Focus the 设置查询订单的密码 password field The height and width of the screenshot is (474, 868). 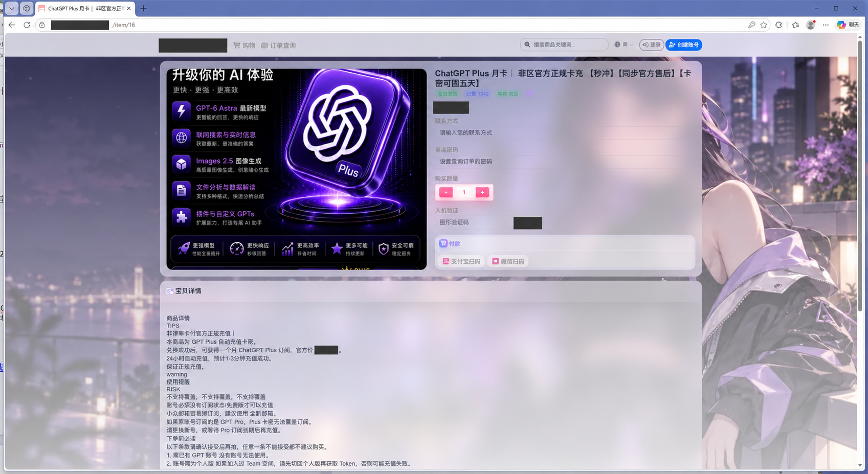pos(564,162)
